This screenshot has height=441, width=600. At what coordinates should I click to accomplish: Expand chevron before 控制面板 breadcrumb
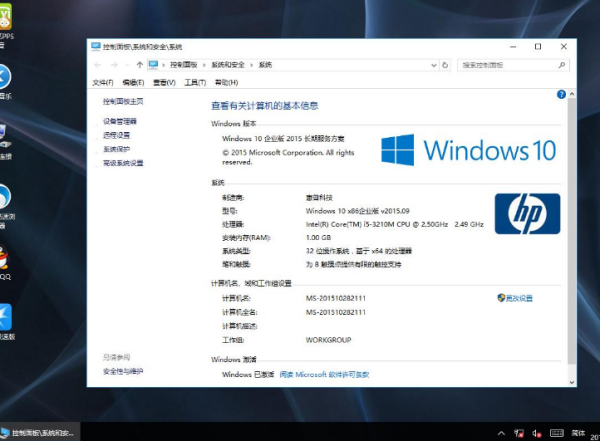coord(163,65)
